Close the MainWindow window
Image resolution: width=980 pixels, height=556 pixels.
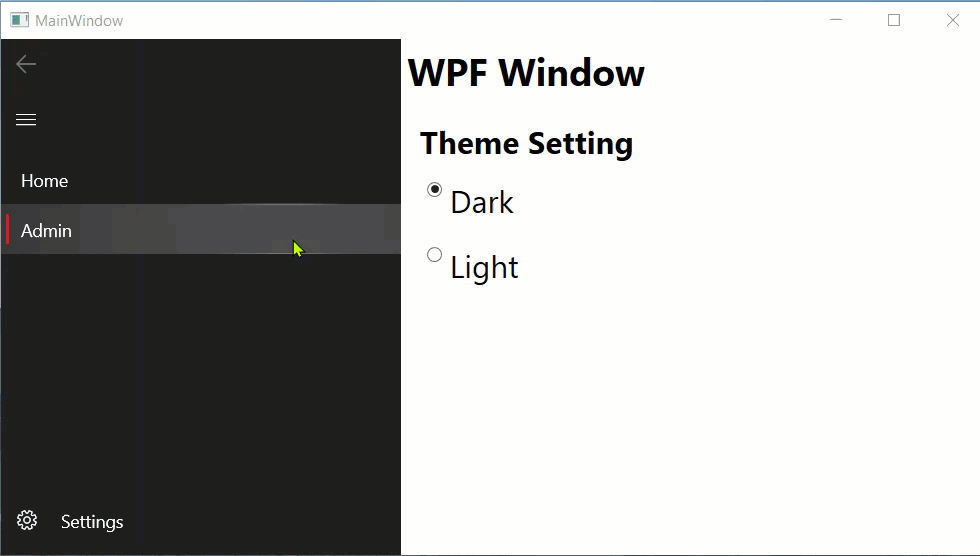point(952,20)
